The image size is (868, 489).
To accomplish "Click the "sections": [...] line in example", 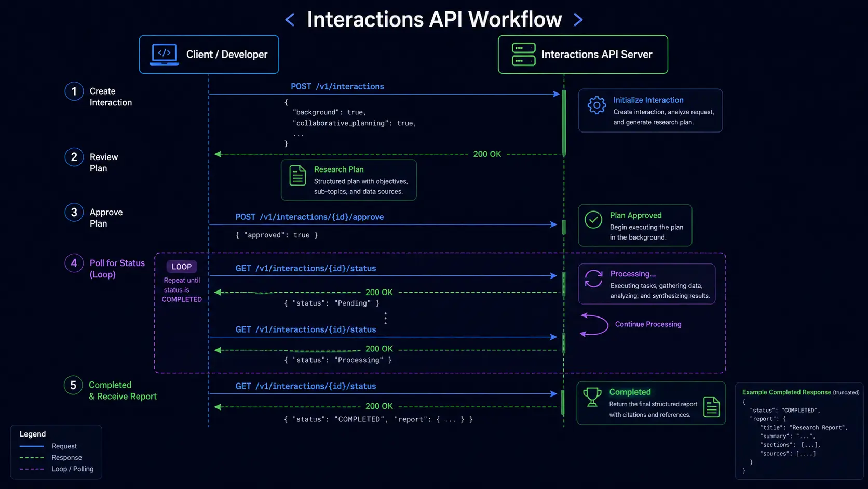I will pyautogui.click(x=790, y=445).
